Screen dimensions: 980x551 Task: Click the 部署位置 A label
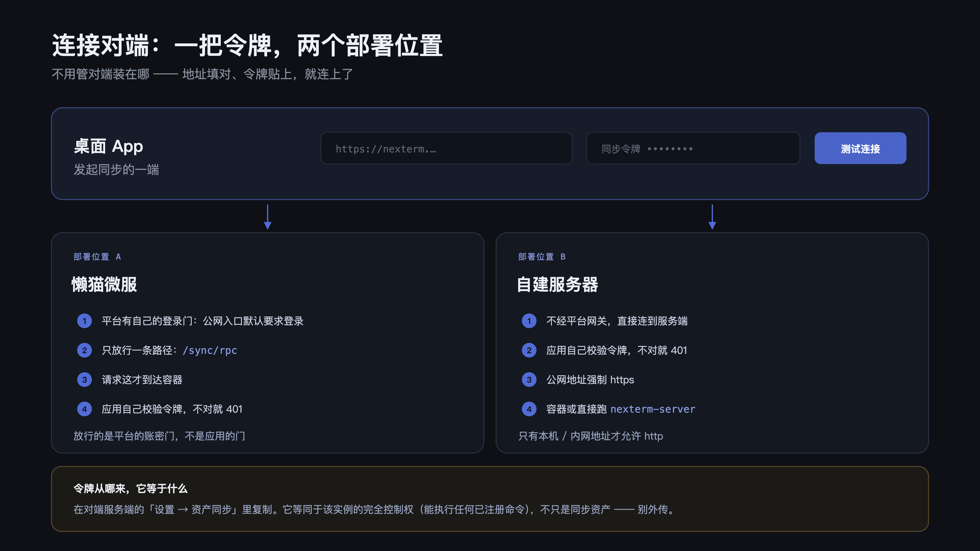(x=97, y=257)
